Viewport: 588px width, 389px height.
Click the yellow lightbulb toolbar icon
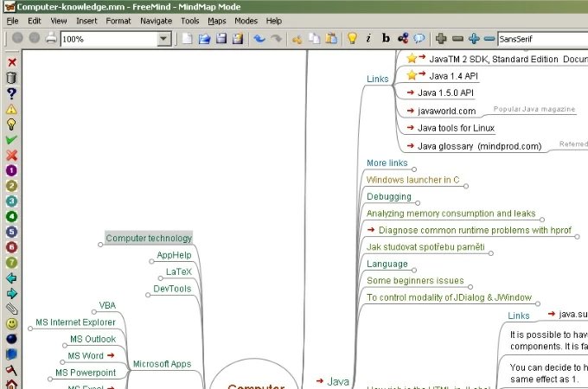[x=352, y=38]
